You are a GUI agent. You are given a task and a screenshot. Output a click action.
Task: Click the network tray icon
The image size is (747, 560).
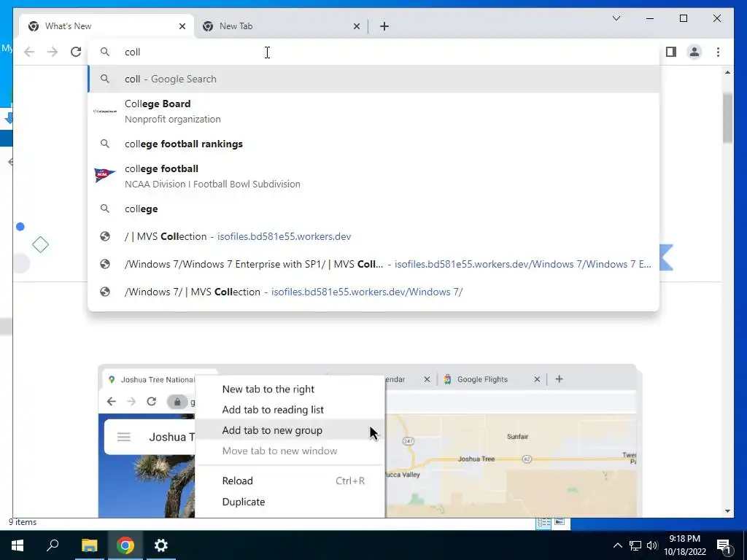pos(635,545)
